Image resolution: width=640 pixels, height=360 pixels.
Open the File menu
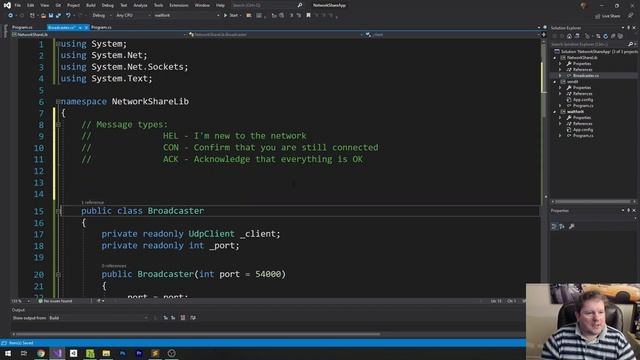(18, 5)
